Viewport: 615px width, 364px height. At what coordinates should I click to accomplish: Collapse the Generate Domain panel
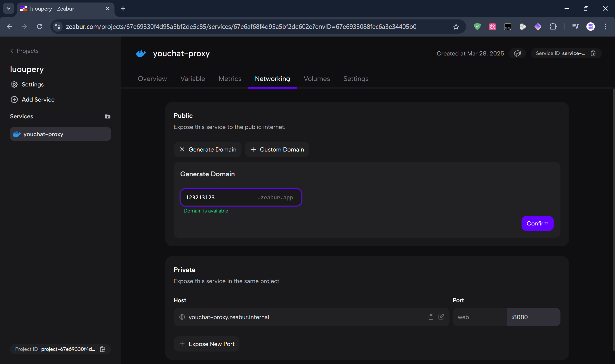(207, 149)
